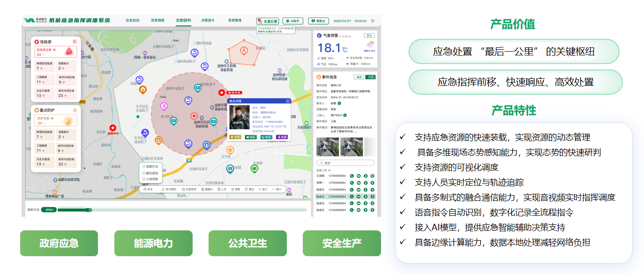This screenshot has width=644, height=274.
Task: Open the 决策指令 tab
Action: pos(208,21)
